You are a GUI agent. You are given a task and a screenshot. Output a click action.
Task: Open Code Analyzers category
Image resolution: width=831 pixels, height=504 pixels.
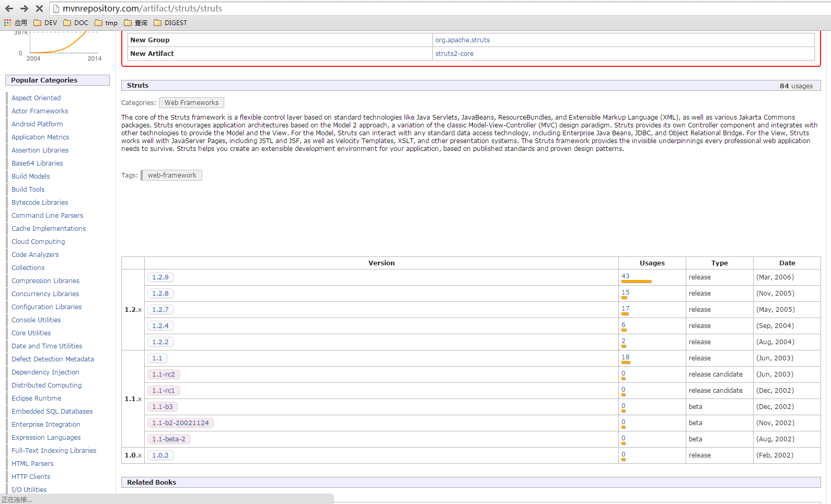pyautogui.click(x=35, y=255)
